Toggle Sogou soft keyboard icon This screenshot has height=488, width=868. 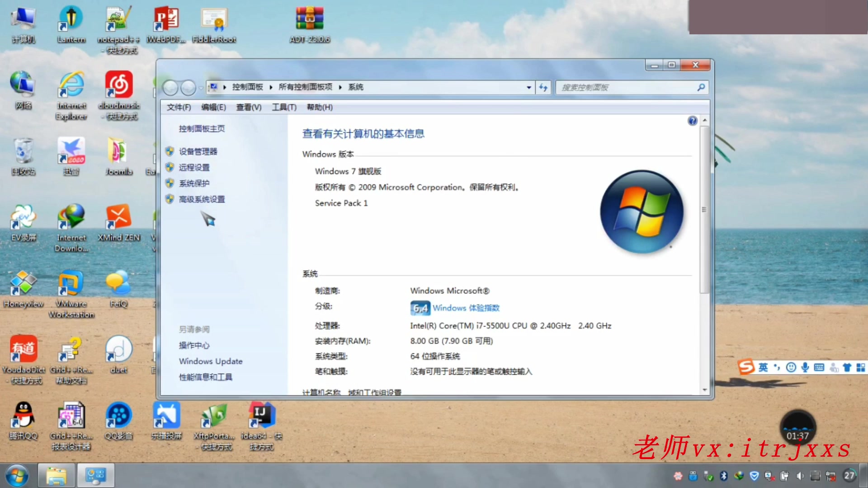819,367
